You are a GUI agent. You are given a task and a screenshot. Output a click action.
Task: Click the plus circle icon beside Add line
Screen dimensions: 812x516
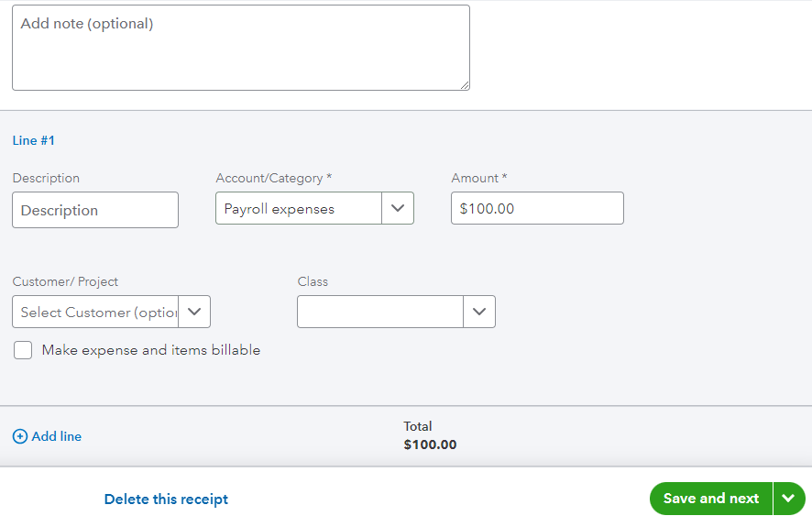coord(20,437)
